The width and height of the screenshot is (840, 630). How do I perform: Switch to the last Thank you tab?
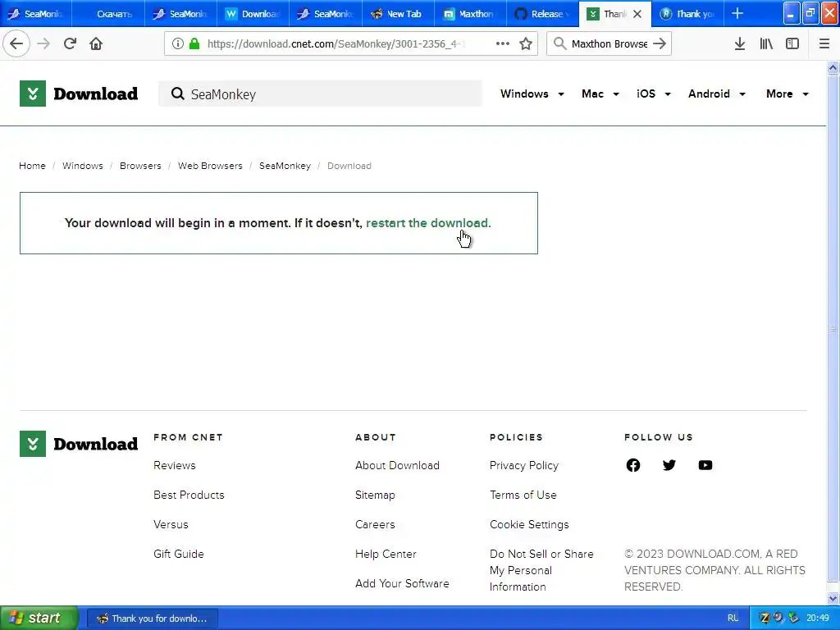click(688, 14)
